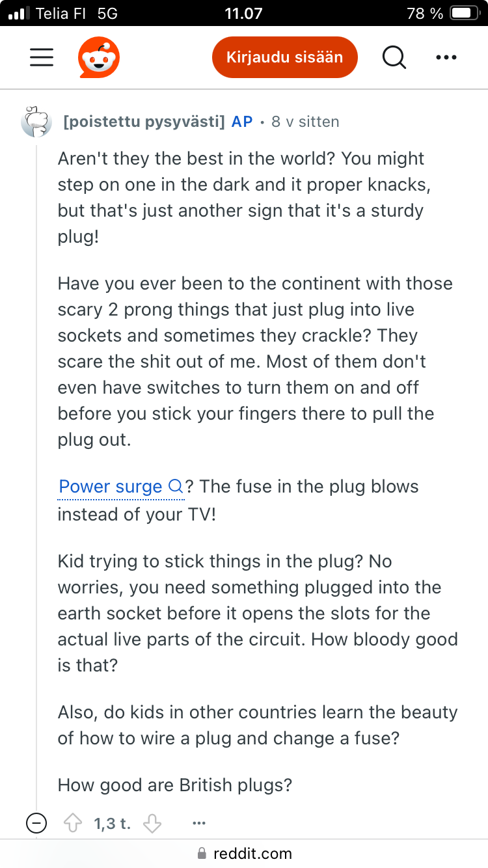Image resolution: width=488 pixels, height=868 pixels.
Task: Open comment options three dots menu
Action: tap(199, 823)
